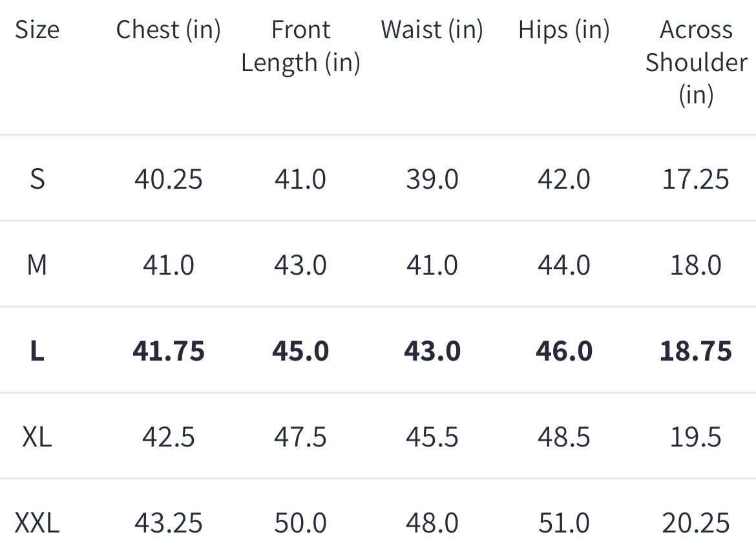Click the Front Length (in) header

pyautogui.click(x=300, y=46)
